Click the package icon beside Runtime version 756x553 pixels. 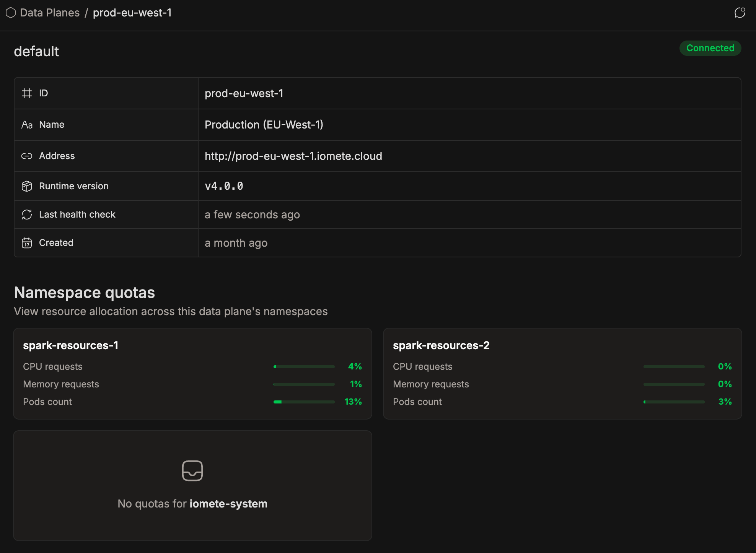click(27, 186)
